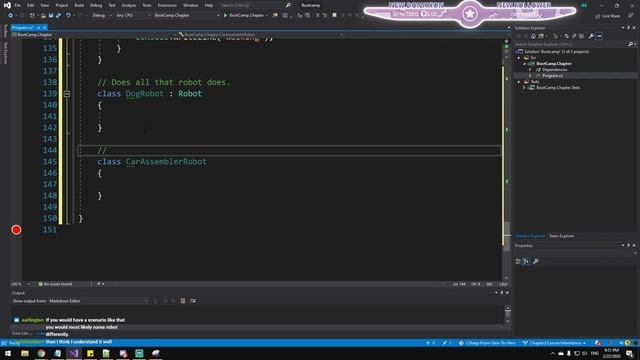Open the Debug menu

click(x=96, y=5)
